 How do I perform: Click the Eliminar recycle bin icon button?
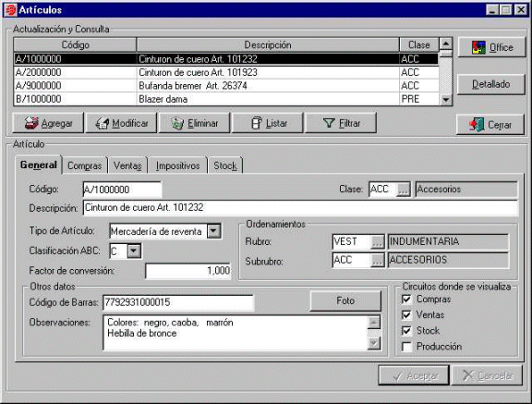click(194, 123)
